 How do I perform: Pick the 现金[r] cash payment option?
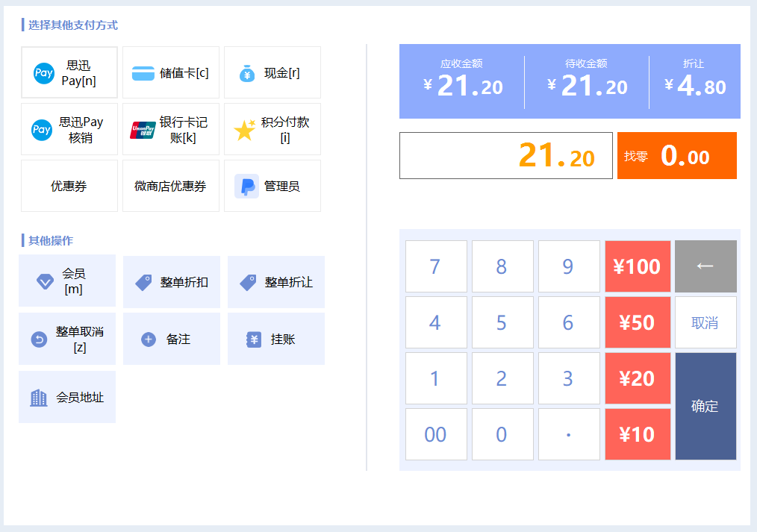tap(272, 72)
